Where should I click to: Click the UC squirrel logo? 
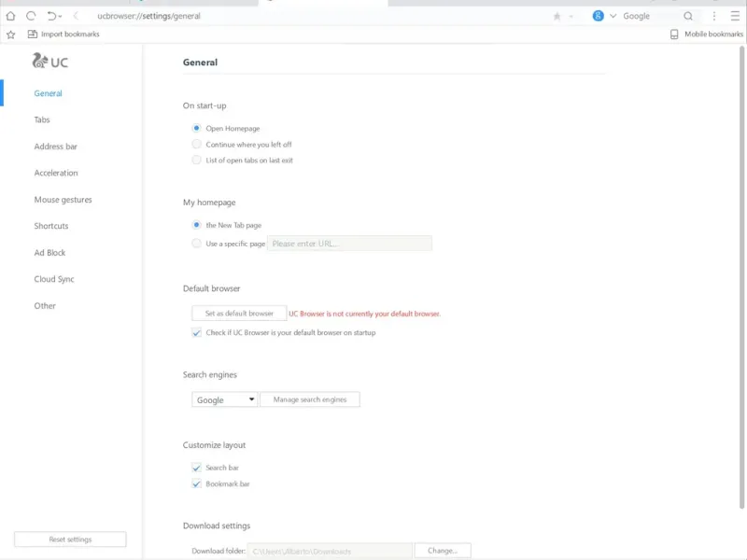[x=50, y=62]
